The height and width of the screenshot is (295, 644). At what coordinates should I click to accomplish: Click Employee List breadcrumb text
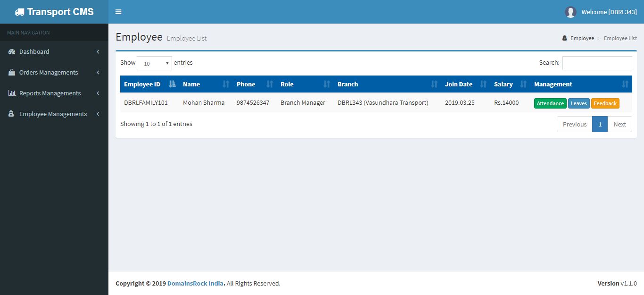coord(620,38)
